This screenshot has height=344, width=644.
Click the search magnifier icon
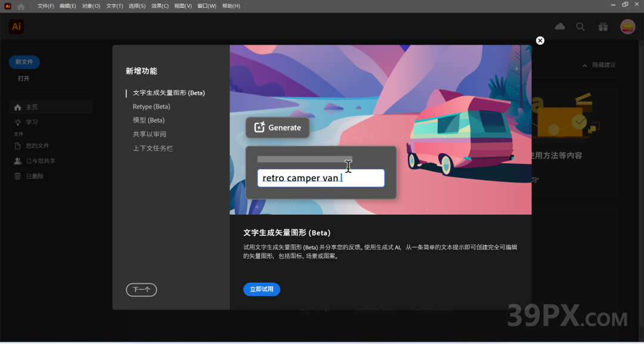click(580, 27)
